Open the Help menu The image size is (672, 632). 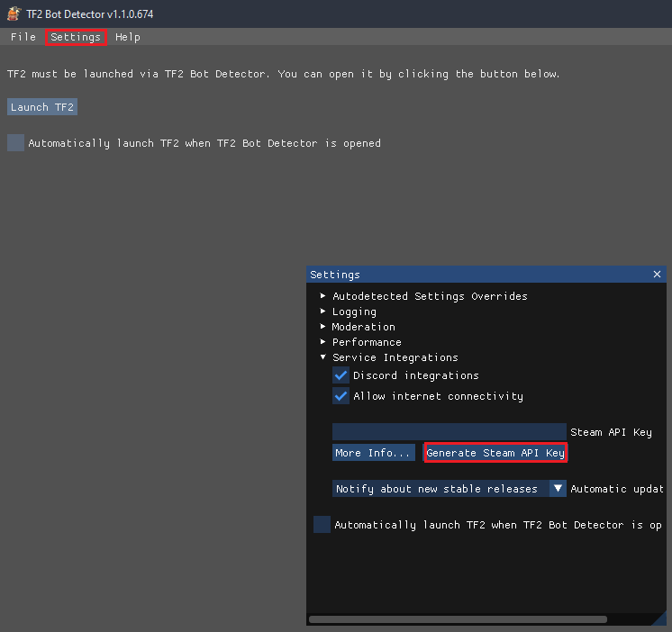point(128,37)
